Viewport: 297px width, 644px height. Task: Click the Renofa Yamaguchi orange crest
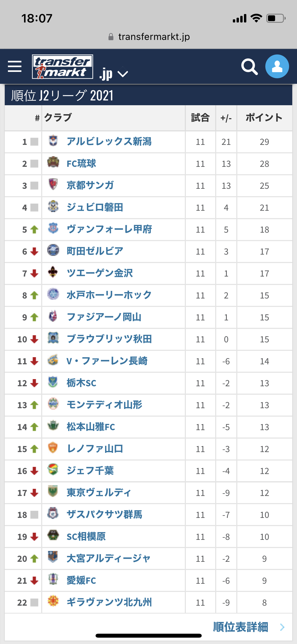tap(53, 448)
